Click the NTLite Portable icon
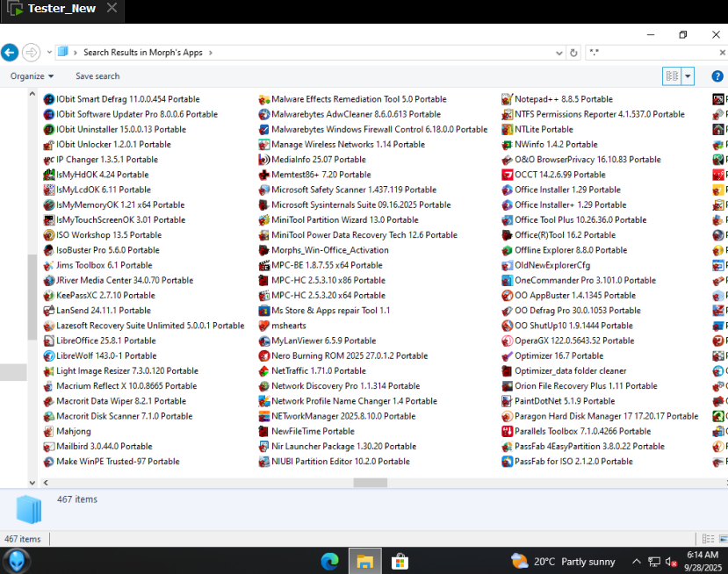 coord(507,130)
